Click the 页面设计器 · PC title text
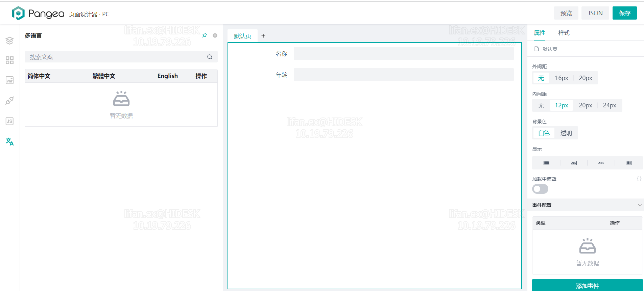The width and height of the screenshot is (644, 291). [x=89, y=14]
